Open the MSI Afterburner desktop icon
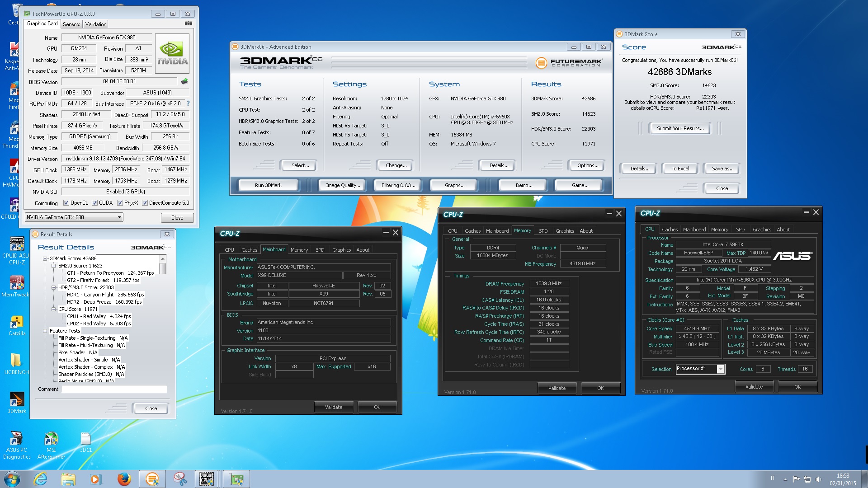 pos(51,446)
